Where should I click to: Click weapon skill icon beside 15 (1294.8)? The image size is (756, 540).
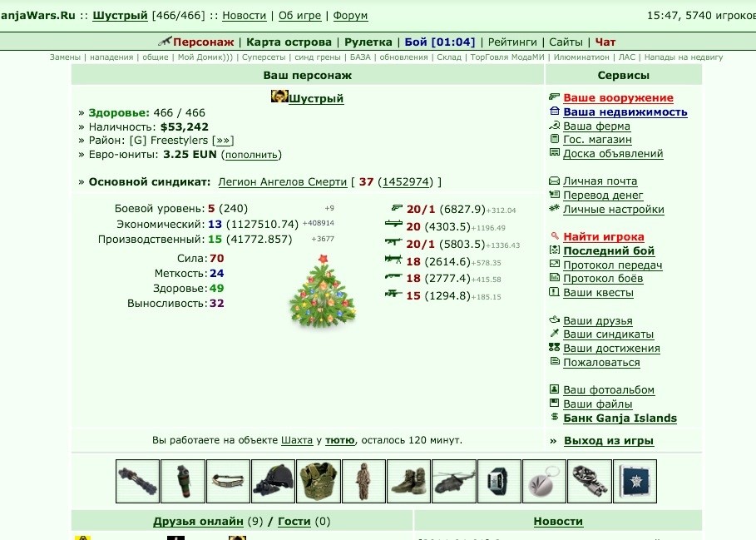(393, 293)
